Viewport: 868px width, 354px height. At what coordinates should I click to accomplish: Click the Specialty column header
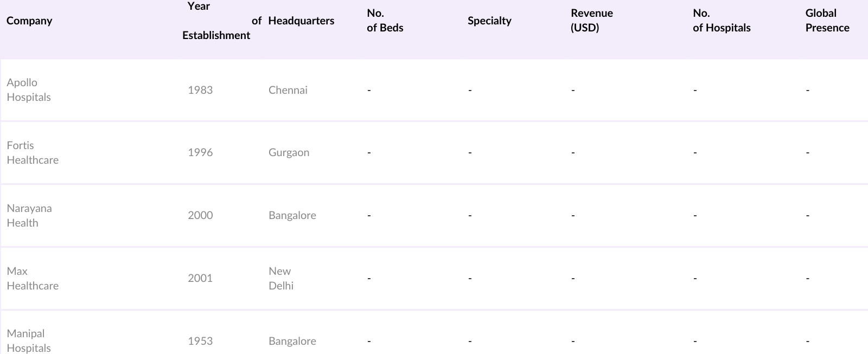click(489, 21)
